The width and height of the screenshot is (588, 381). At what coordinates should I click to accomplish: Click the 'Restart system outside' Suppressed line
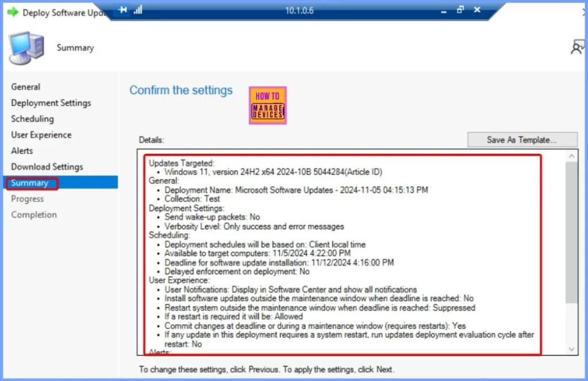pos(319,308)
